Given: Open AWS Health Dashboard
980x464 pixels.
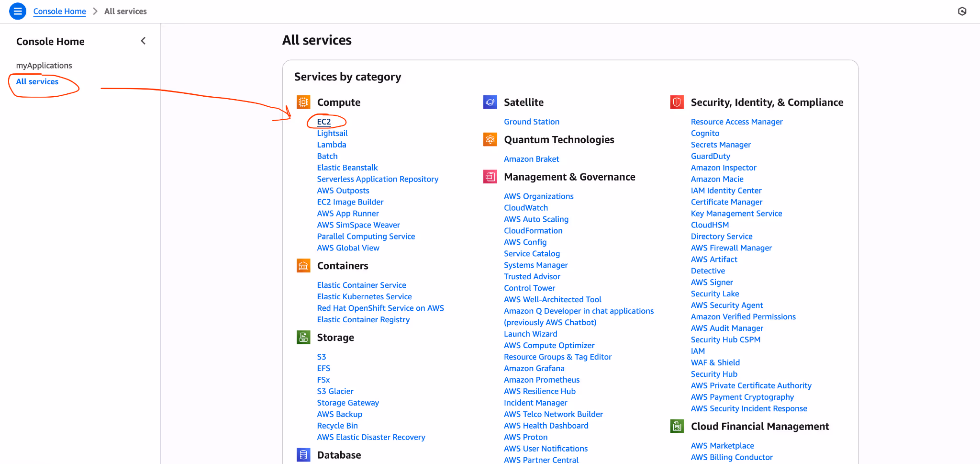Looking at the screenshot, I should tap(546, 426).
